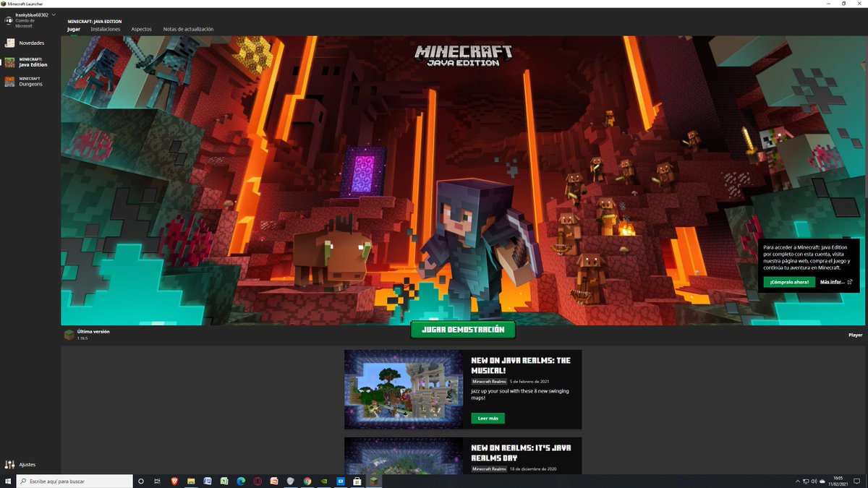This screenshot has width=868, height=488.
Task: Open Task View in the taskbar
Action: pyautogui.click(x=158, y=481)
